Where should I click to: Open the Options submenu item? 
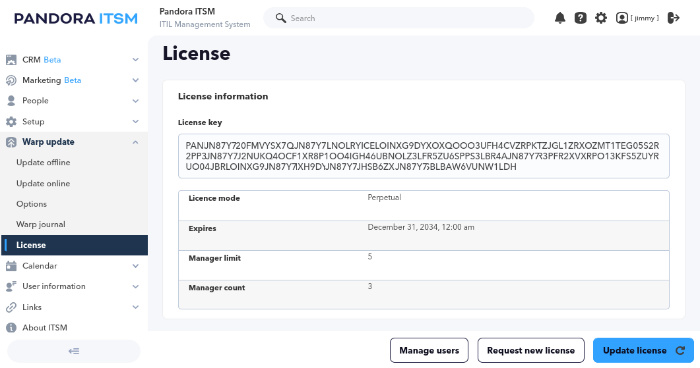tap(31, 204)
